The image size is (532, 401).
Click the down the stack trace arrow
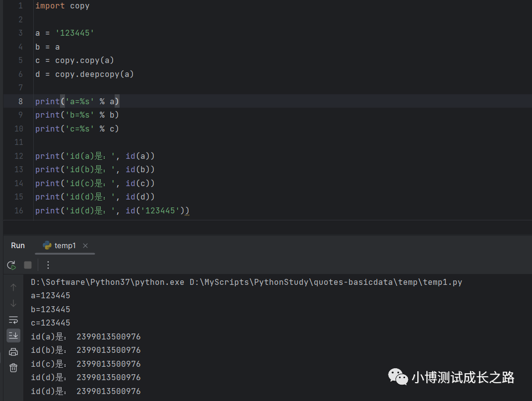pyautogui.click(x=13, y=303)
